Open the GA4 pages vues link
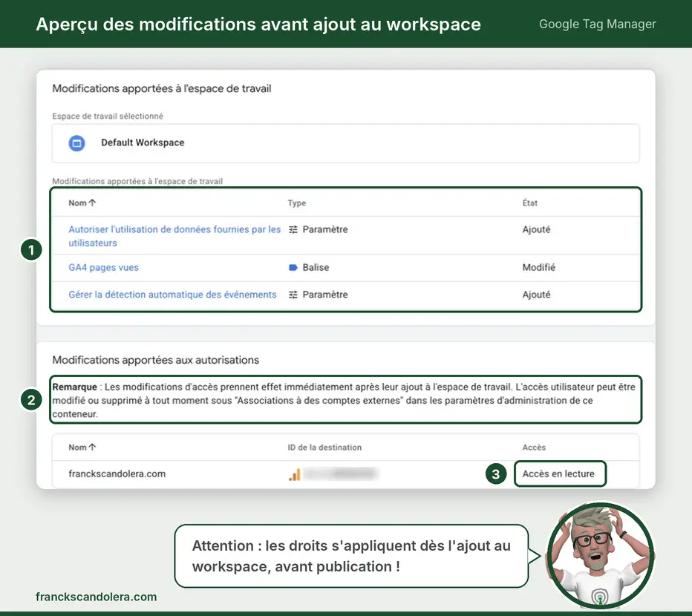The width and height of the screenshot is (692, 616). pos(103,267)
